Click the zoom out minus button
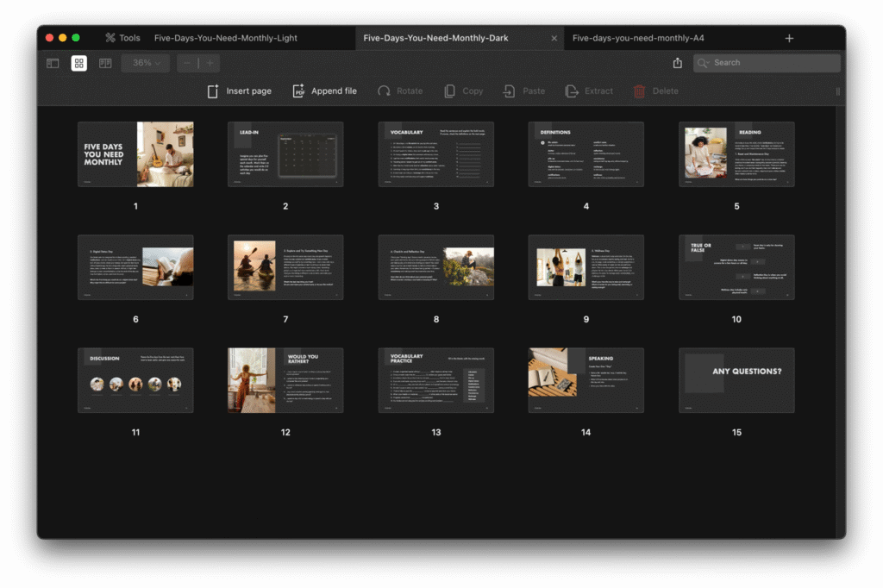 (187, 63)
